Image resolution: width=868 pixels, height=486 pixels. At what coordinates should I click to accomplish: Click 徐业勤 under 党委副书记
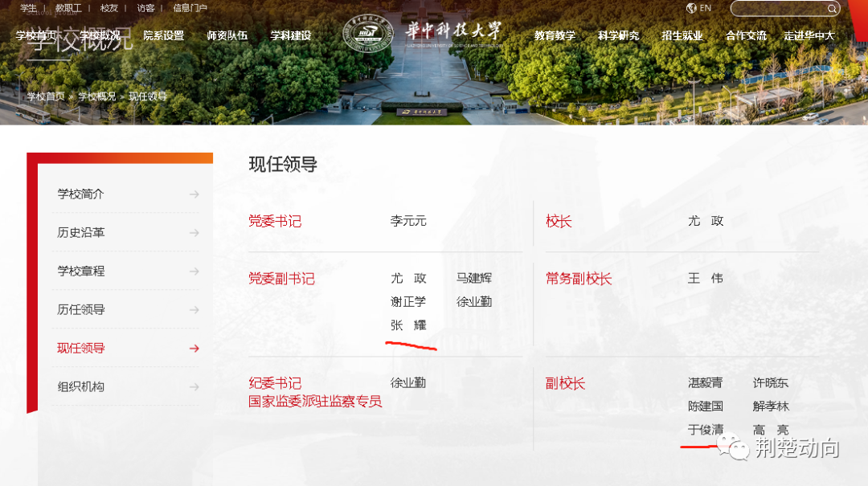click(x=474, y=302)
